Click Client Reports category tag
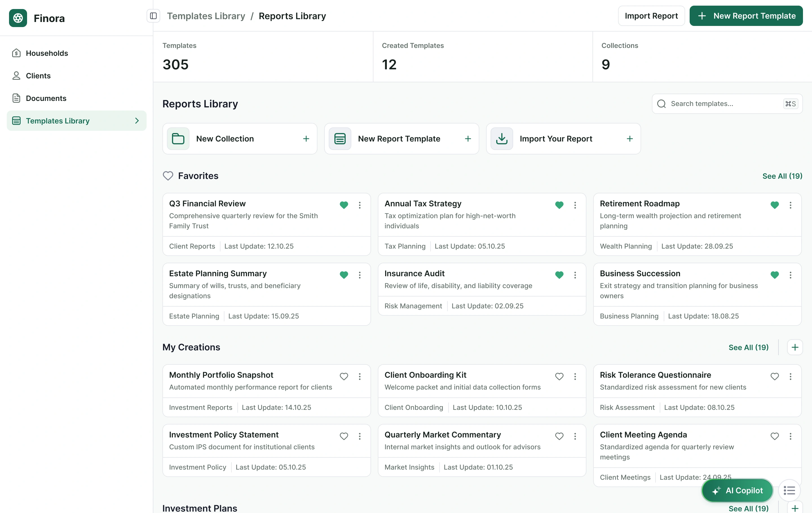 (192, 246)
